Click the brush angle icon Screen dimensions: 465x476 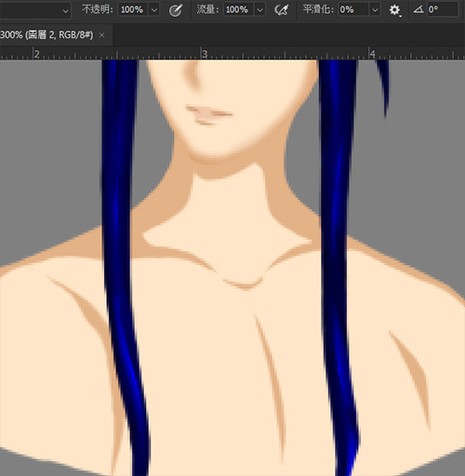click(418, 10)
